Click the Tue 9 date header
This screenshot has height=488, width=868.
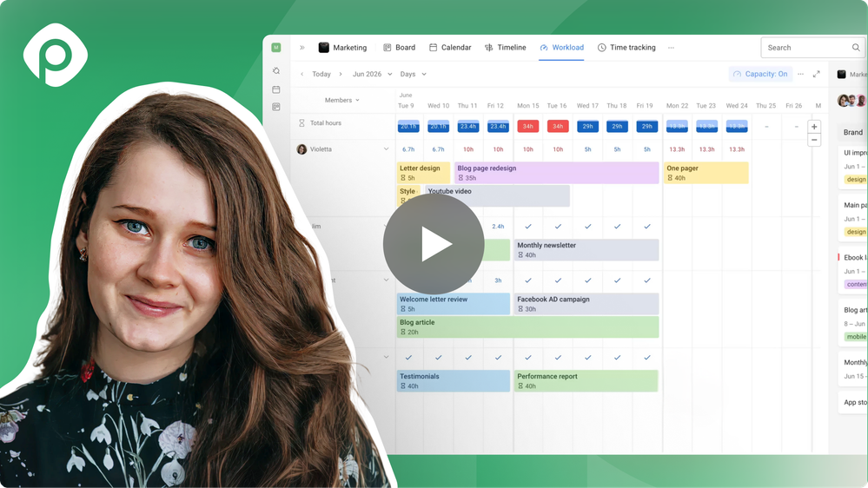coord(406,106)
